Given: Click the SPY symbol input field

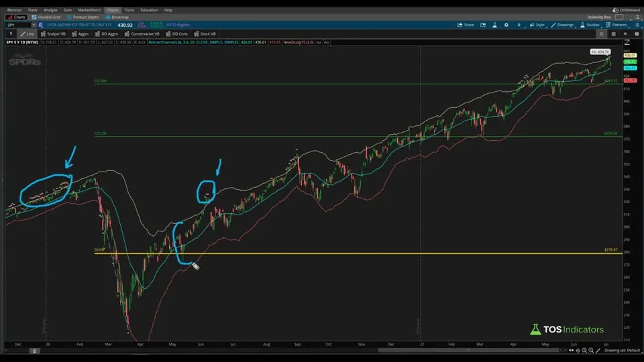Looking at the screenshot, I should click(x=19, y=25).
